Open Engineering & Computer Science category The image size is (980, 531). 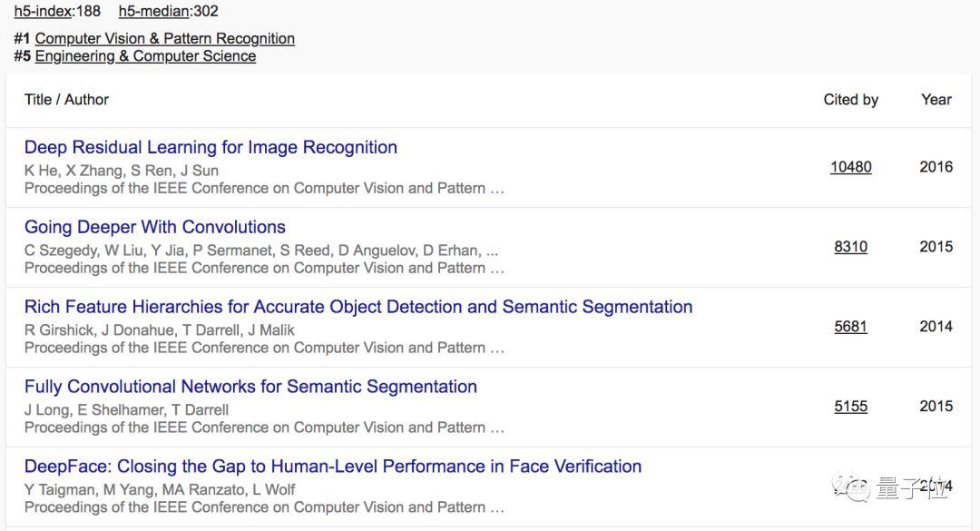[145, 56]
